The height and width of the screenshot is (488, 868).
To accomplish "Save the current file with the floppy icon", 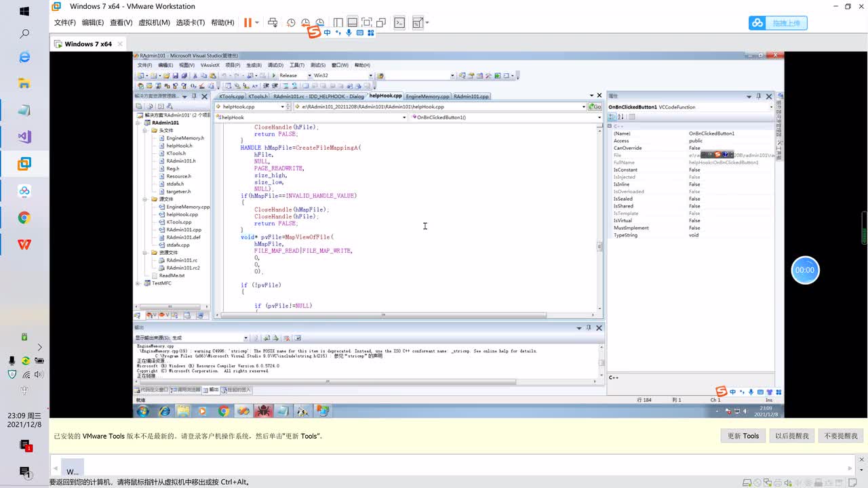I will click(x=175, y=76).
